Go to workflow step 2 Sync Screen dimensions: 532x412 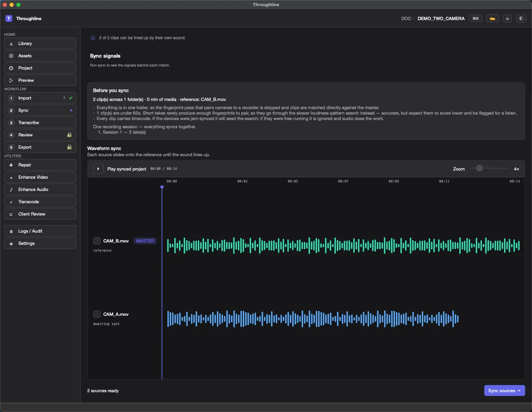40,110
